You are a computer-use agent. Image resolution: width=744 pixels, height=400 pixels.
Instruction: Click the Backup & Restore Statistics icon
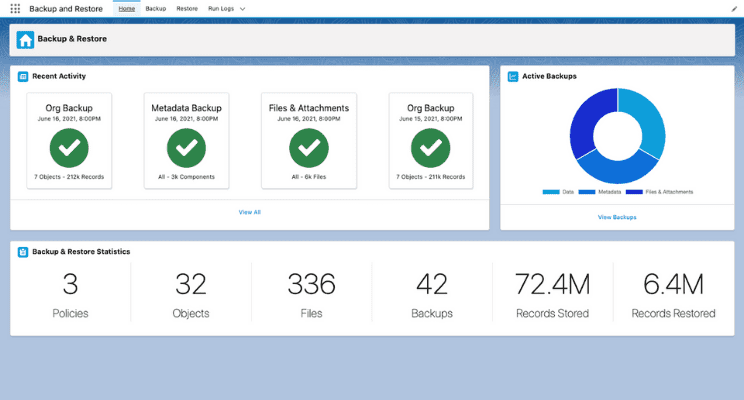point(22,252)
